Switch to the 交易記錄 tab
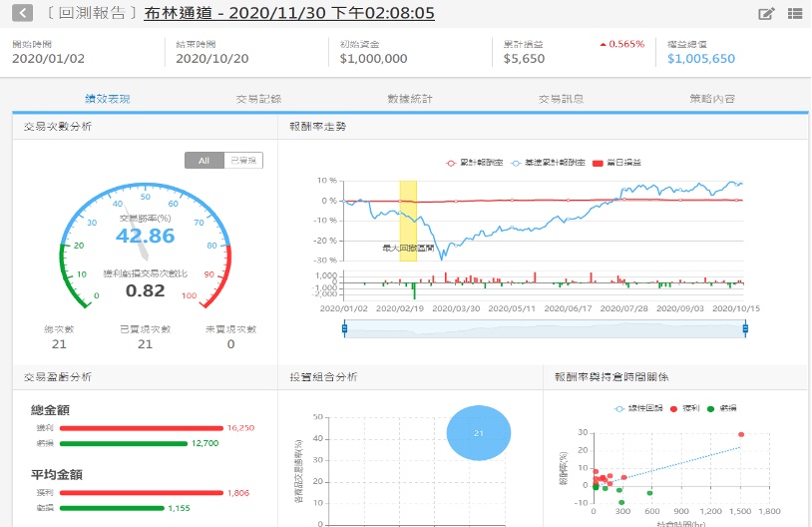The height and width of the screenshot is (527, 812). [x=259, y=99]
